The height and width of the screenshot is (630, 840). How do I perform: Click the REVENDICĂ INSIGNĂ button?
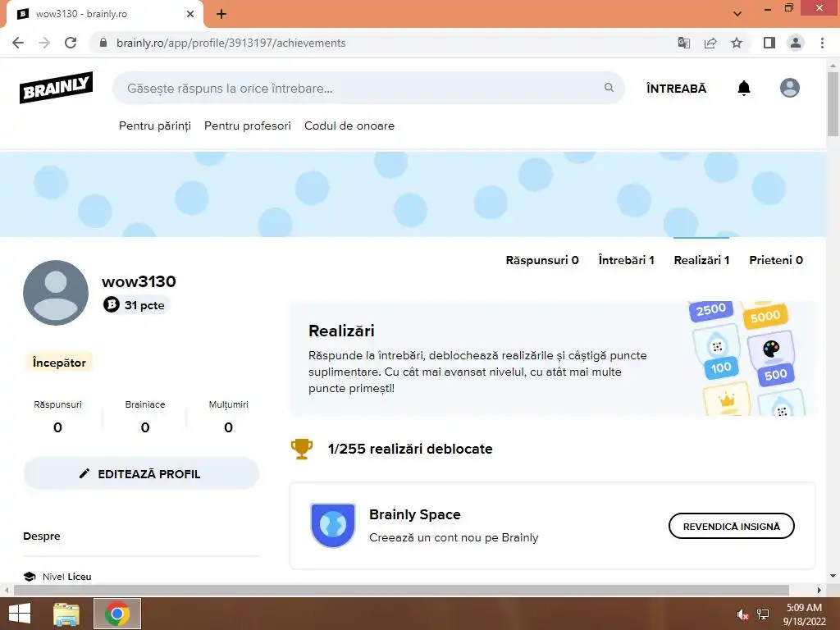point(731,526)
